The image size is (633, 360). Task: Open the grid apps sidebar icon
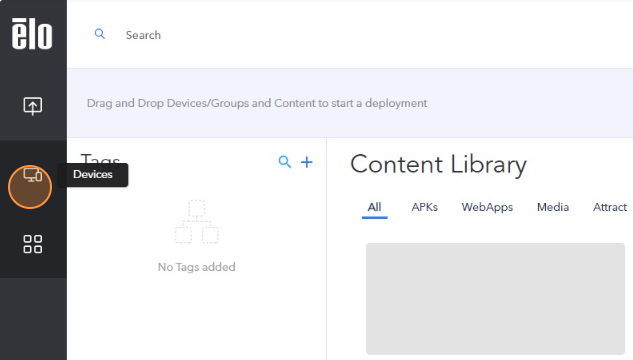(x=33, y=244)
